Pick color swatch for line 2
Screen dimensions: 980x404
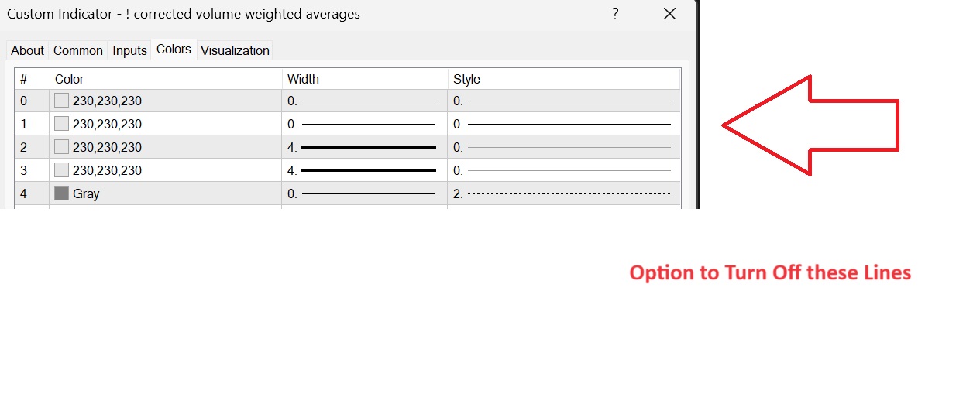(62, 147)
